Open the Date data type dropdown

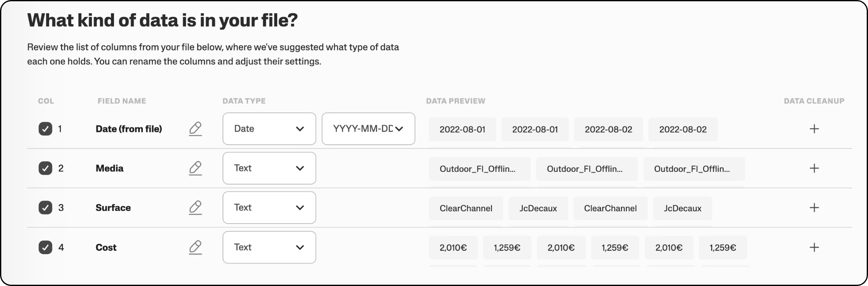click(x=269, y=129)
